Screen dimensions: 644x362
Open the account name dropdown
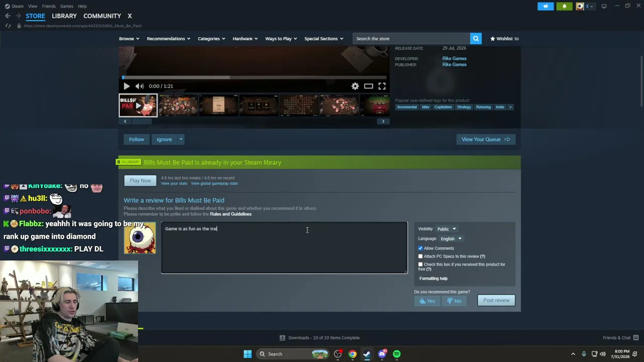coord(589,6)
